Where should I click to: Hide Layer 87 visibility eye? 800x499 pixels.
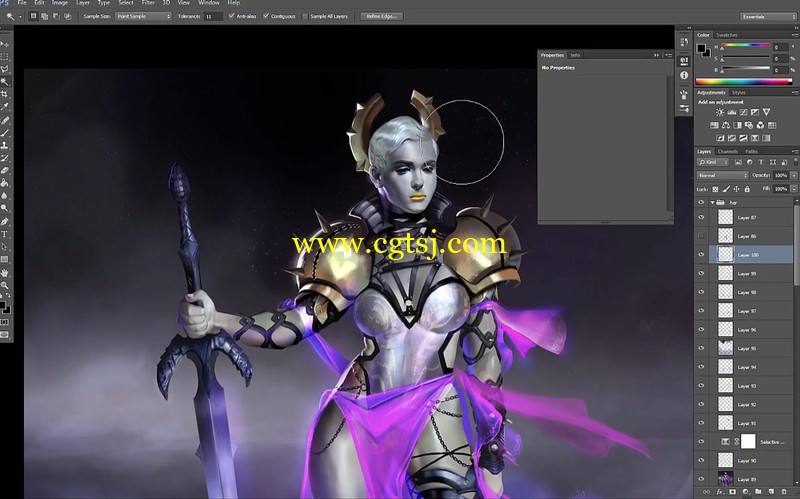pyautogui.click(x=701, y=217)
